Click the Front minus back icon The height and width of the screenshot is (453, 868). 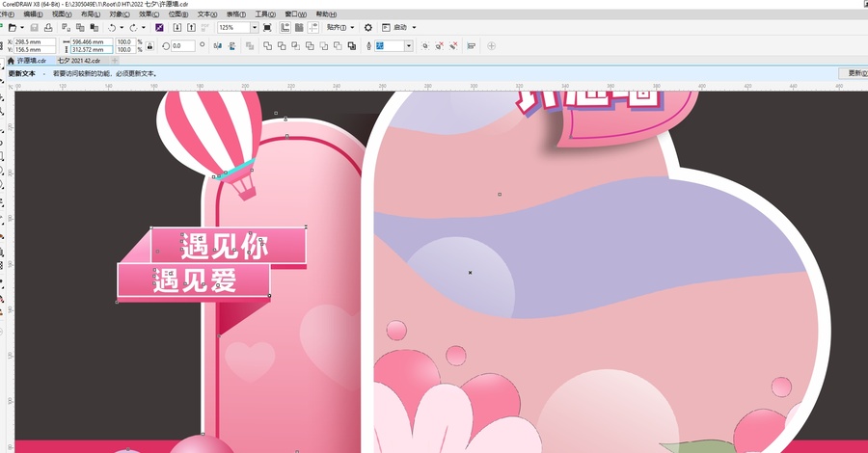point(324,46)
